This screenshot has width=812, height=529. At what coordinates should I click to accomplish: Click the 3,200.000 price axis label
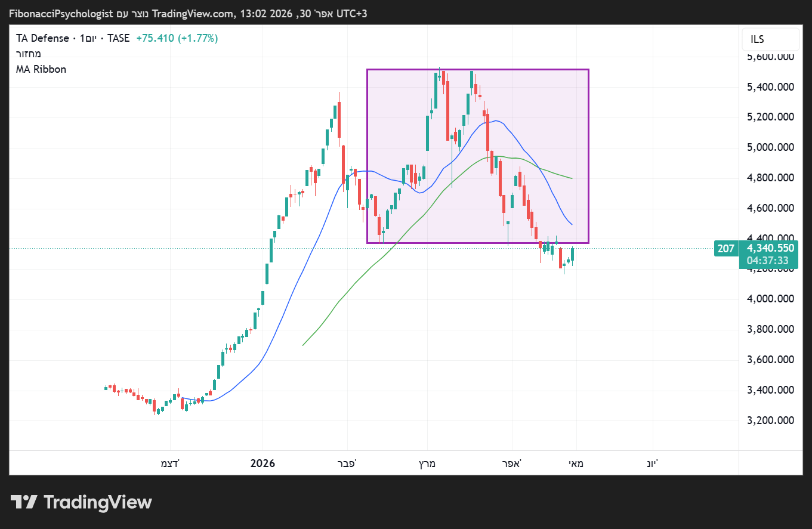coord(770,420)
